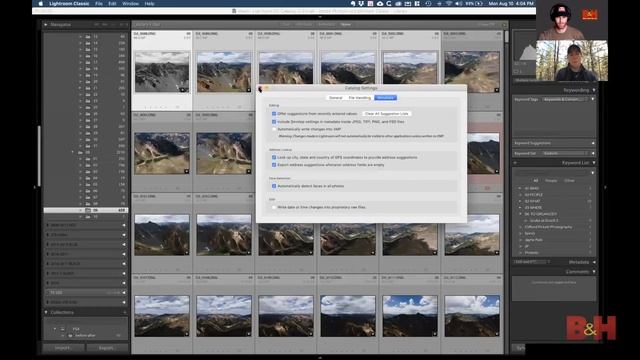The width and height of the screenshot is (640, 360).
Task: Click the volume icon in the menu bar
Action: coord(458,3)
